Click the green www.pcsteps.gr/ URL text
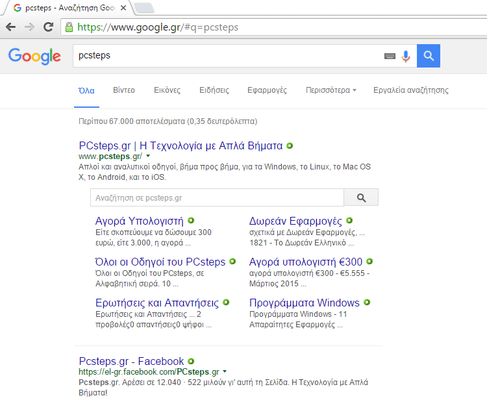Viewport: 487px width, 400px height. click(x=110, y=156)
